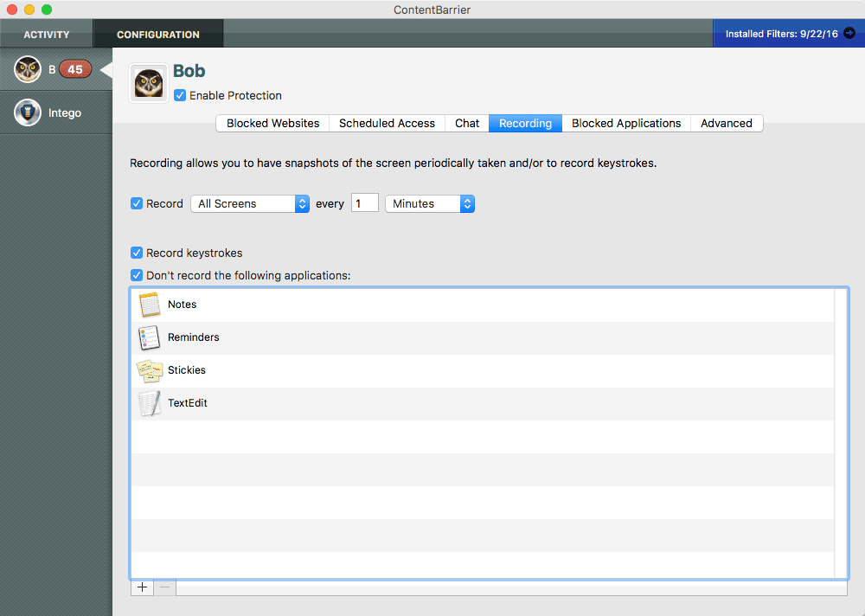
Task: Select the Stickies app icon
Action: tap(150, 370)
